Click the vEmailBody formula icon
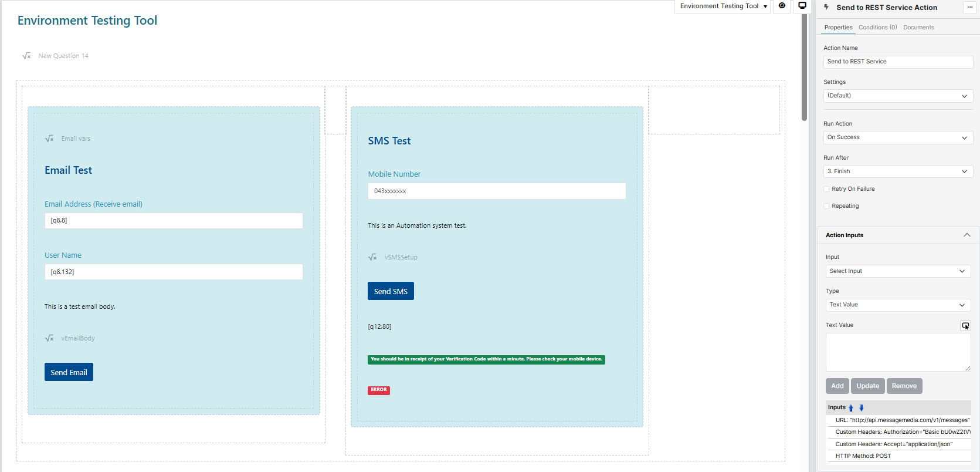Viewport: 980px width, 472px height. pyautogui.click(x=49, y=338)
